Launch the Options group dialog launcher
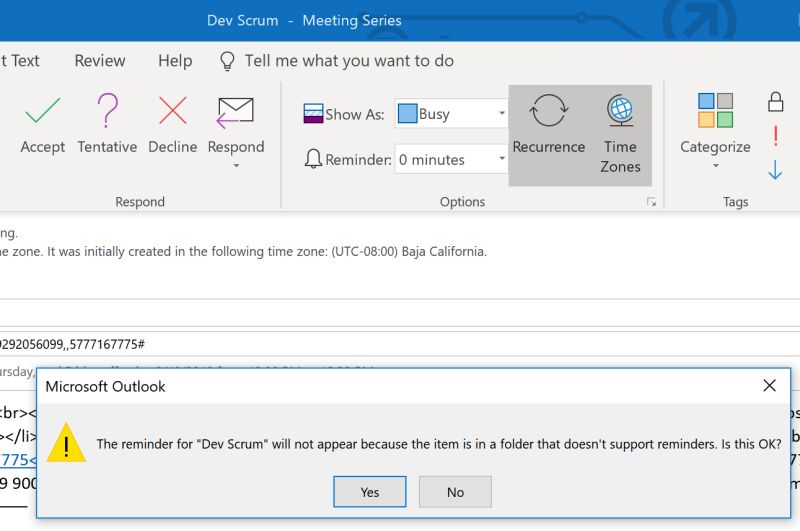Viewport: 800px width, 531px height. [652, 202]
